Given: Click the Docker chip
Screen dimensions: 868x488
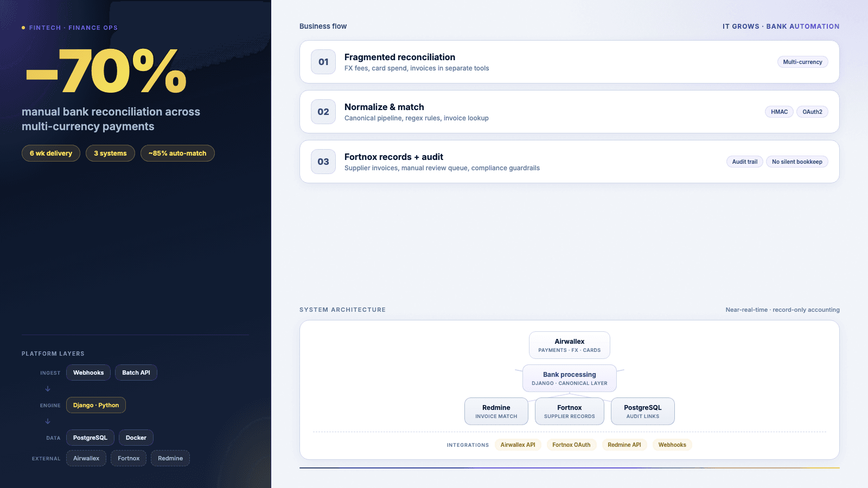Looking at the screenshot, I should pos(136,438).
